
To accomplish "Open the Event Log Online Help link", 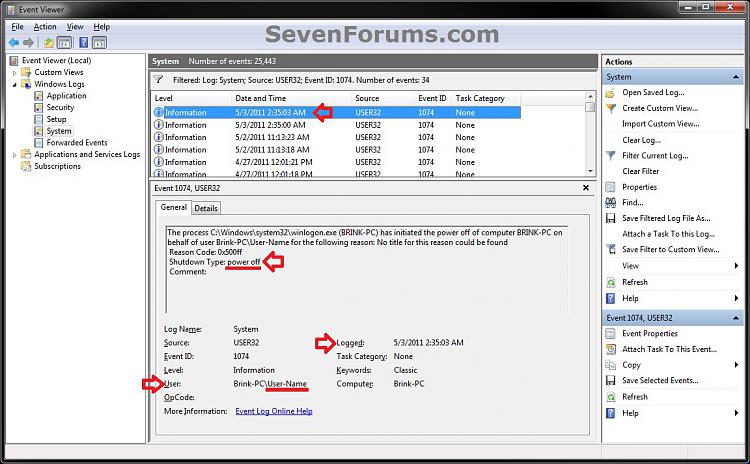I will click(274, 411).
